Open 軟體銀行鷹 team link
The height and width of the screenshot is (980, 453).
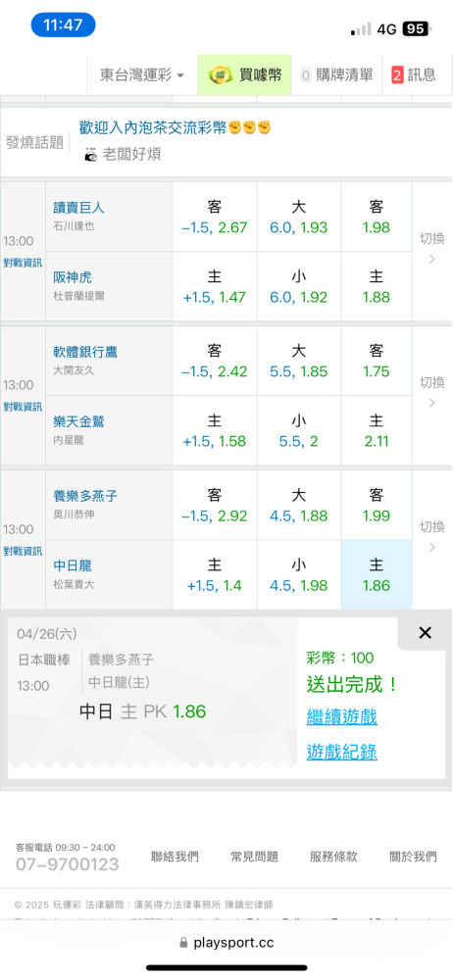point(85,353)
